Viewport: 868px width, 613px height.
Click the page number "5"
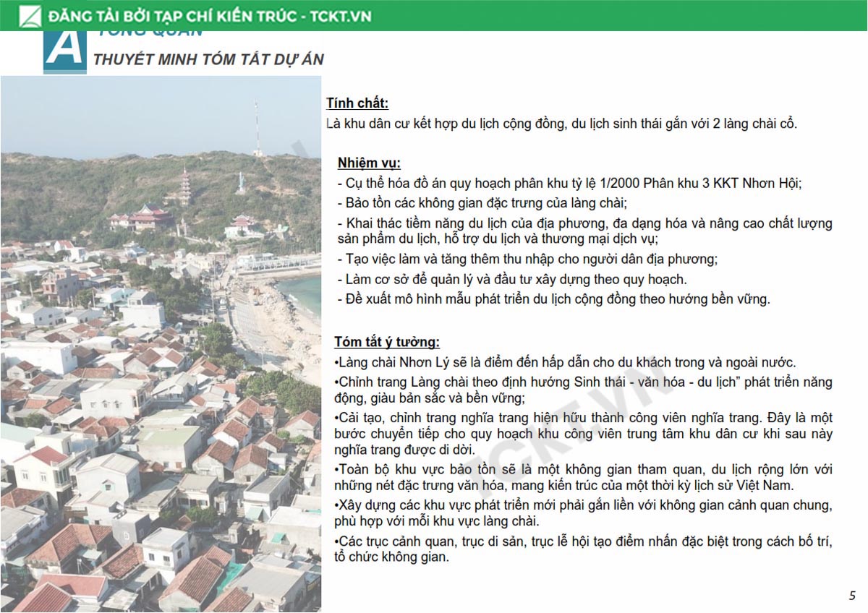point(852,596)
